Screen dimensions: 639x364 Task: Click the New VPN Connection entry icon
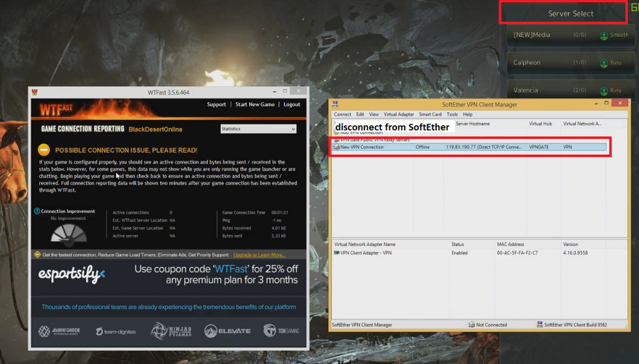(x=336, y=147)
